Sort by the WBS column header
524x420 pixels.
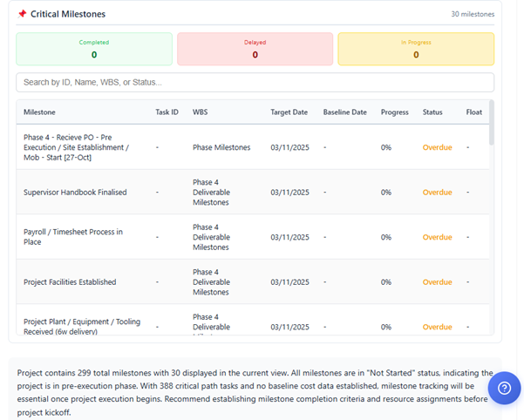(200, 112)
